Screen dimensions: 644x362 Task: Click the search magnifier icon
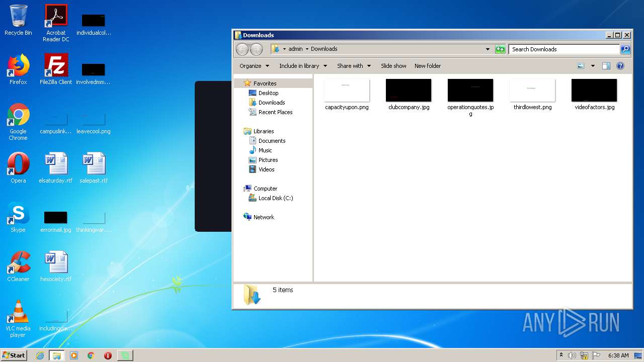(625, 49)
